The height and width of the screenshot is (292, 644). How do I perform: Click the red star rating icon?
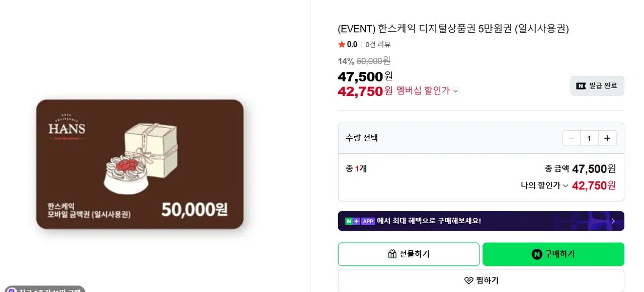(x=342, y=45)
